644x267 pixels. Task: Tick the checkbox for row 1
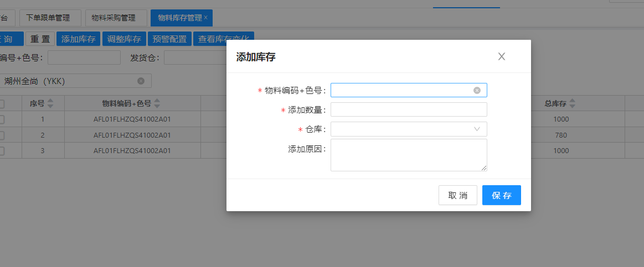click(2, 119)
